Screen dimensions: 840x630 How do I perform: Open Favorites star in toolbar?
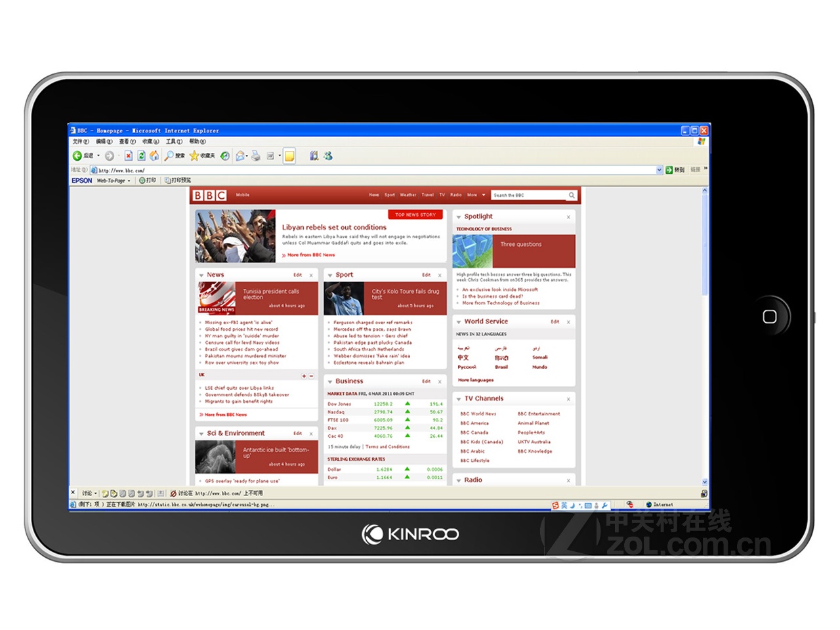[202, 156]
